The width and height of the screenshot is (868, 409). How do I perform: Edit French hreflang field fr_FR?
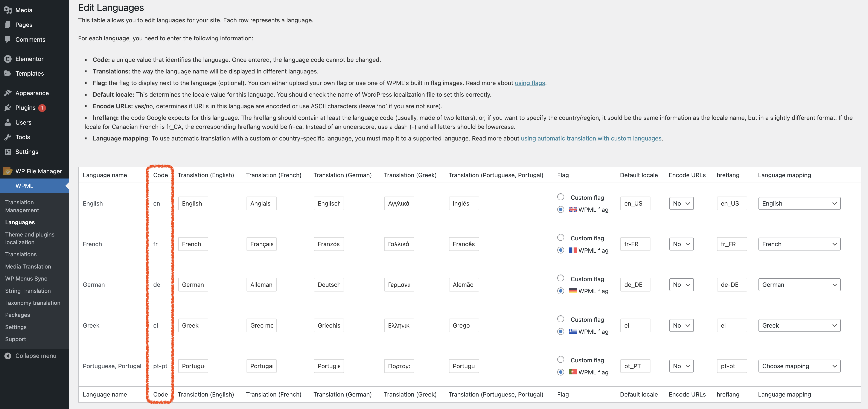tap(732, 244)
